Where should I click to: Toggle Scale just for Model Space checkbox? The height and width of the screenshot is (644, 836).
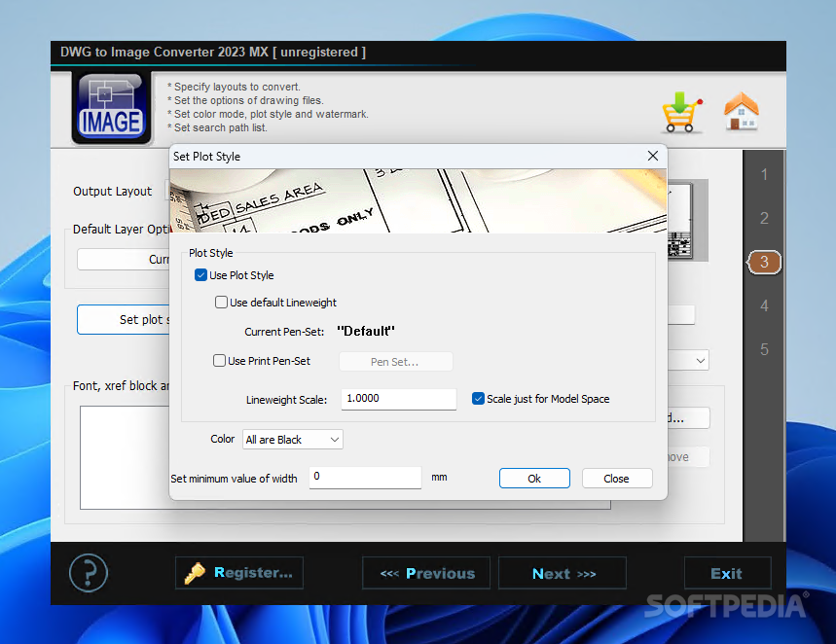(478, 398)
